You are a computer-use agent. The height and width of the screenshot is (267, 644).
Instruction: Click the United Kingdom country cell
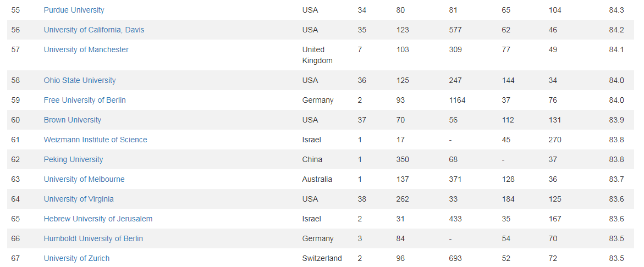pos(317,55)
